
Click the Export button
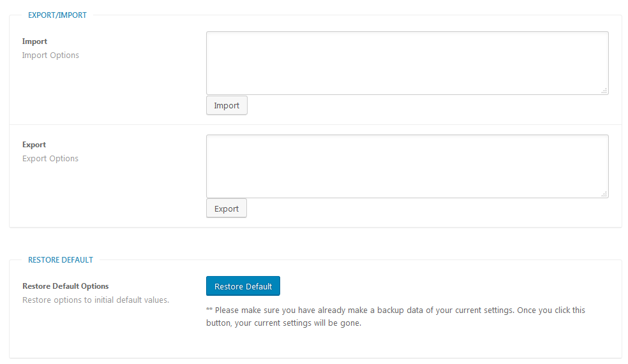(227, 208)
